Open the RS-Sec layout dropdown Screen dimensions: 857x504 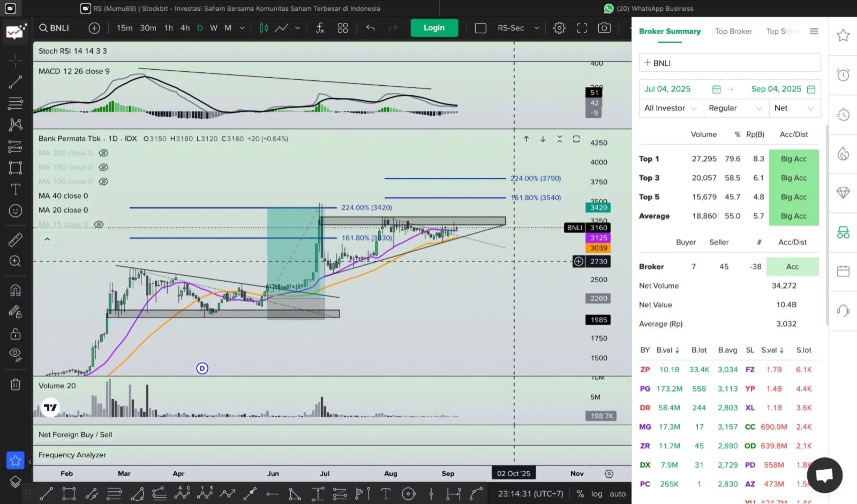(x=518, y=28)
